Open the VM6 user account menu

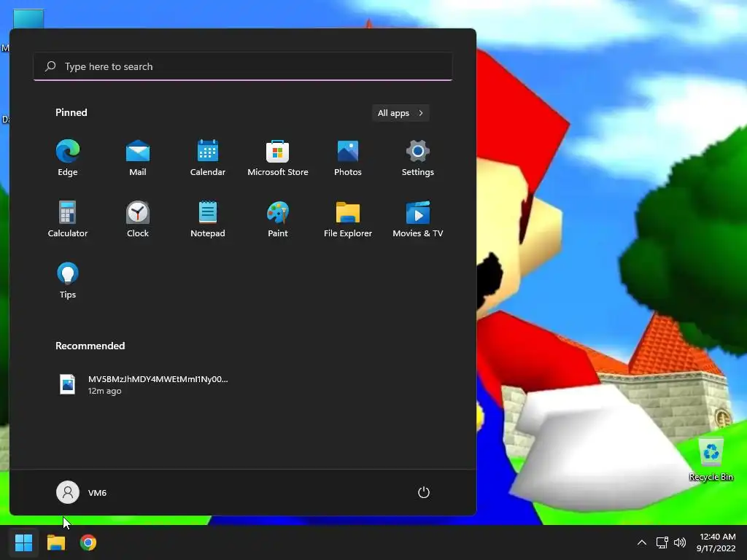pyautogui.click(x=82, y=492)
